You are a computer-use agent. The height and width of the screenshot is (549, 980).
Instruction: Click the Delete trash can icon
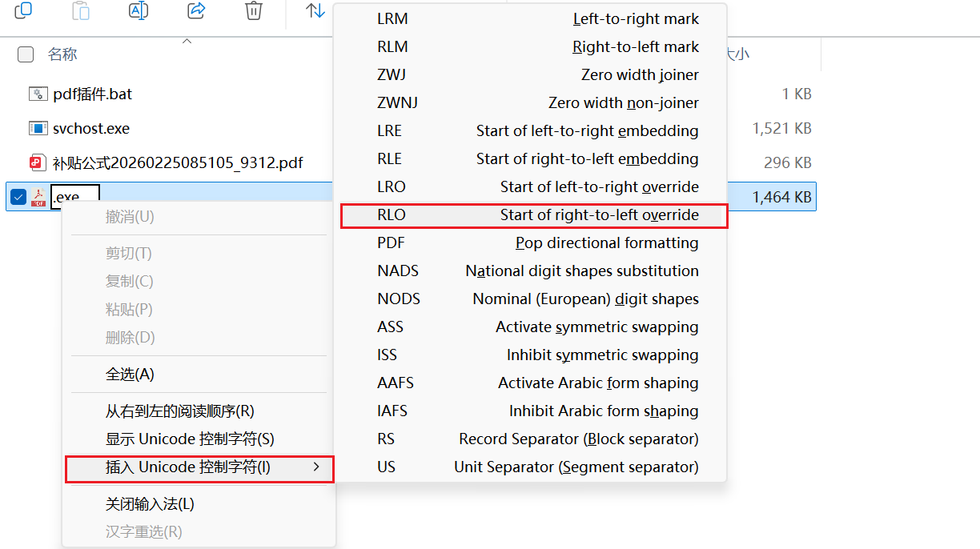point(253,10)
